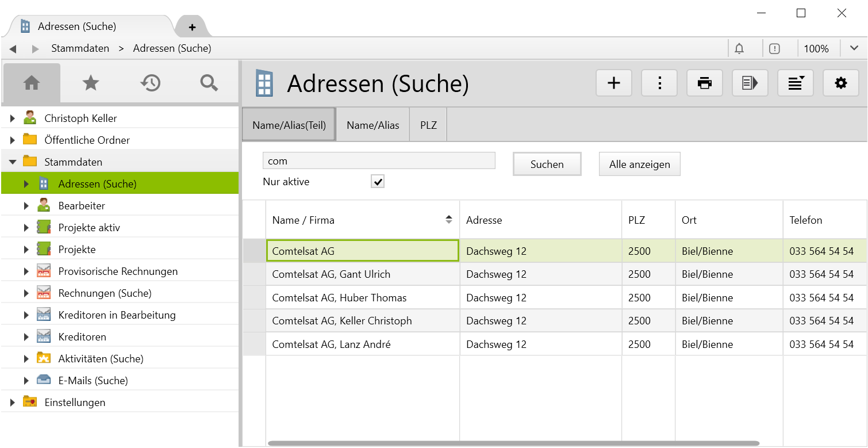Click the Alle anzeigen button
The width and height of the screenshot is (868, 448).
coord(639,164)
